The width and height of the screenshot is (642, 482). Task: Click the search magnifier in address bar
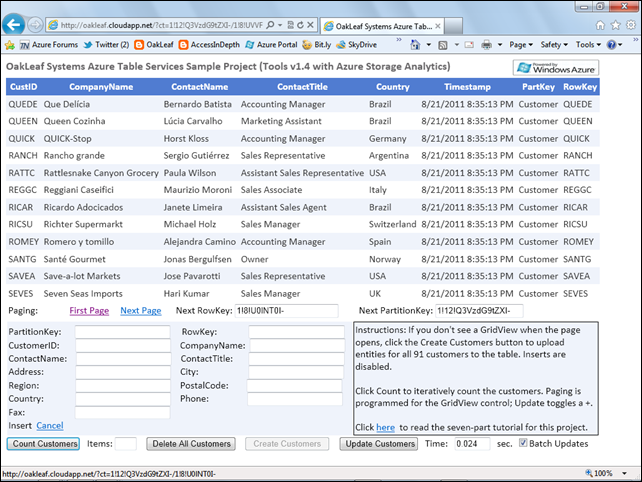coord(270,25)
